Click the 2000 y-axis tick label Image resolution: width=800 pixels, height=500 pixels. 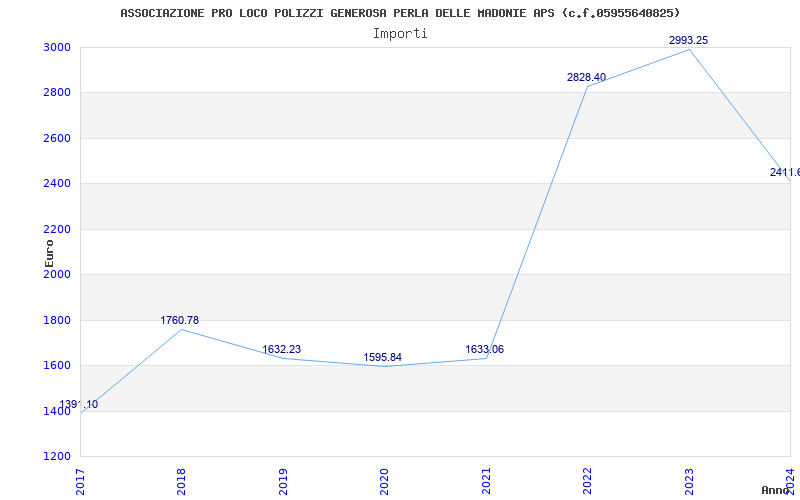(57, 274)
